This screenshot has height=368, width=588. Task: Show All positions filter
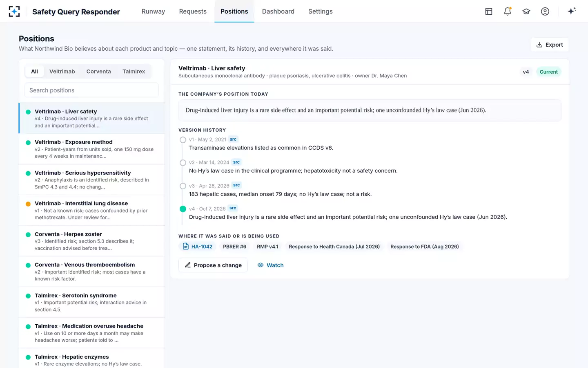(x=34, y=72)
